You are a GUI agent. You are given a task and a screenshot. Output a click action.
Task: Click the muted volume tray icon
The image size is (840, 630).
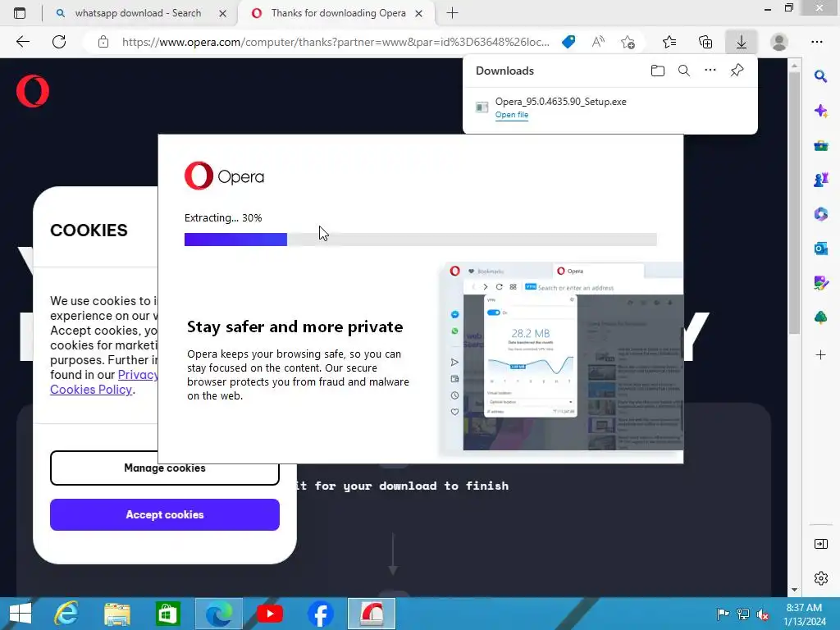point(763,614)
